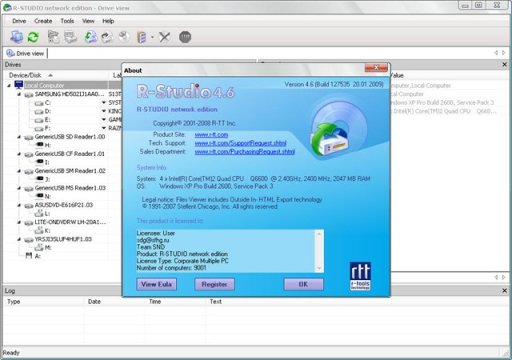Click the Create Region toolbar icon
The image size is (512, 360).
[x=124, y=37]
